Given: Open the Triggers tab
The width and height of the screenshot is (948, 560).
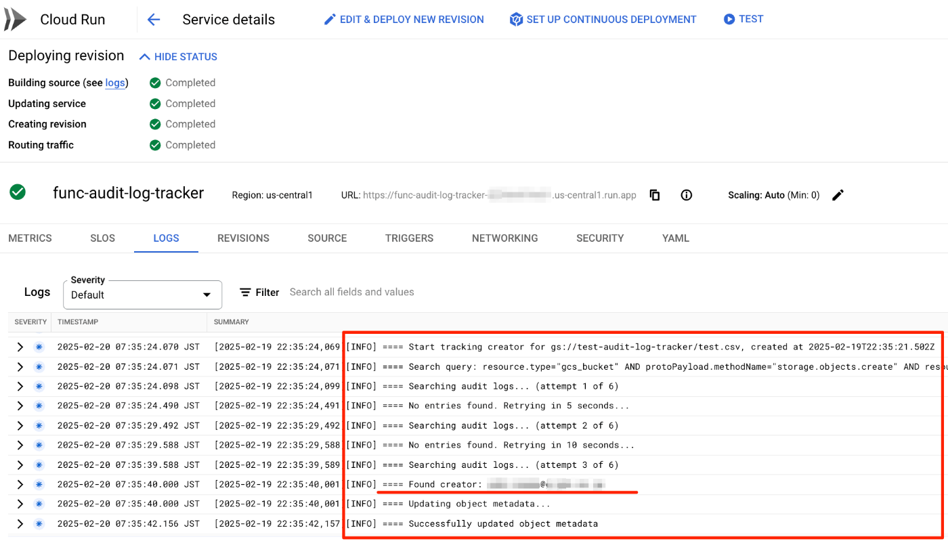Looking at the screenshot, I should coord(409,238).
